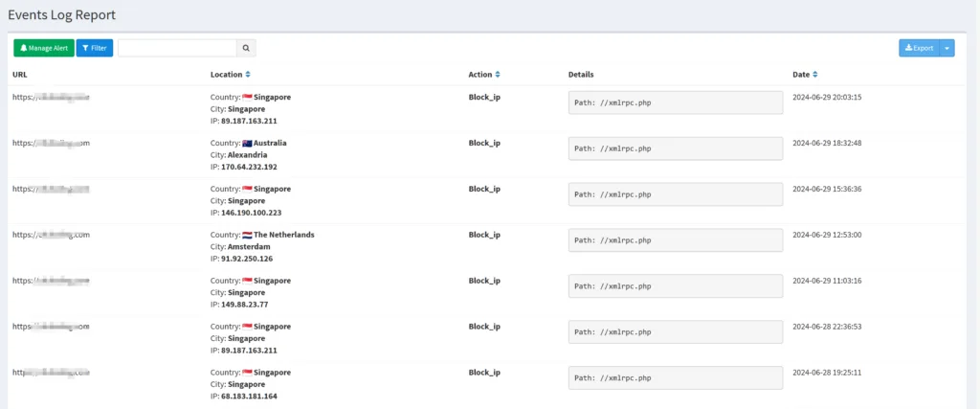Image resolution: width=980 pixels, height=409 pixels.
Task: Click date 2024-06-29 12:53:00
Action: point(827,235)
